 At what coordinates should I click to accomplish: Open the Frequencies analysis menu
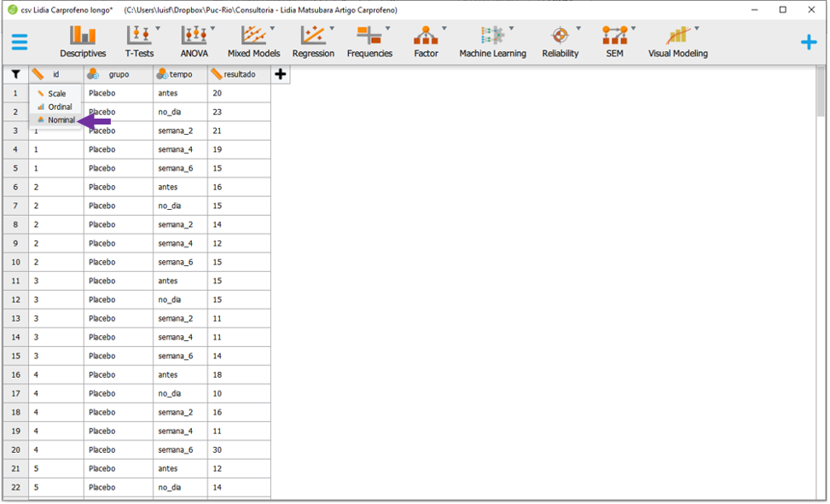pyautogui.click(x=369, y=41)
